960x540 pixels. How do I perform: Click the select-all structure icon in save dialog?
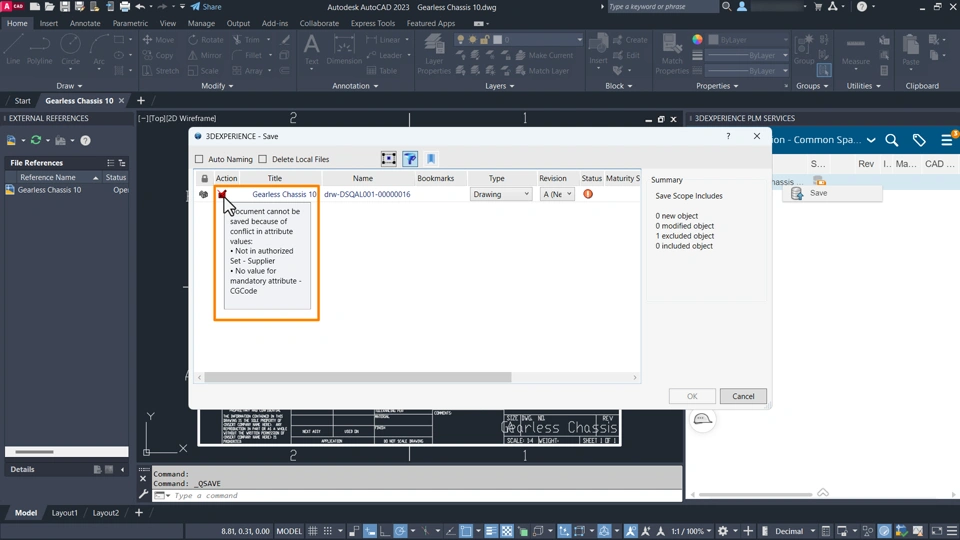[388, 159]
